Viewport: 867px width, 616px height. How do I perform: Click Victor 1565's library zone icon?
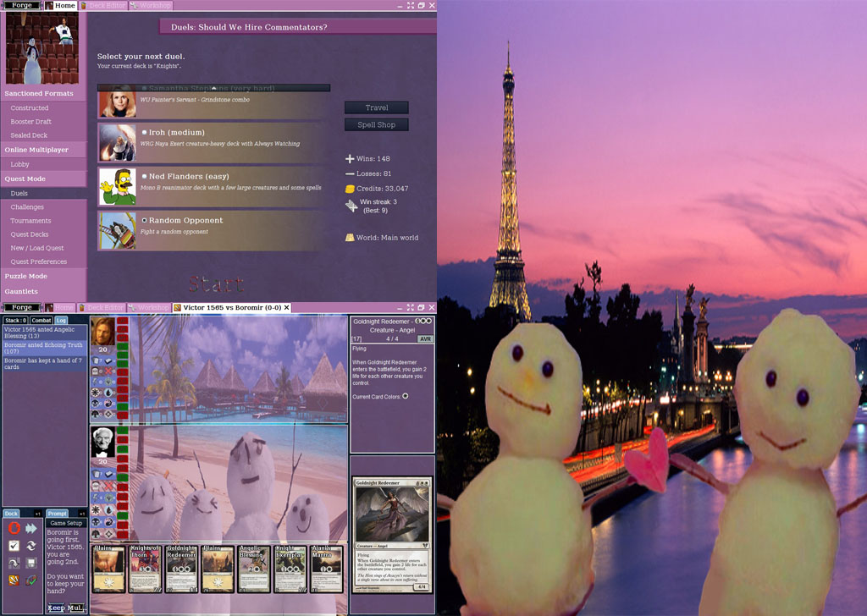[108, 474]
